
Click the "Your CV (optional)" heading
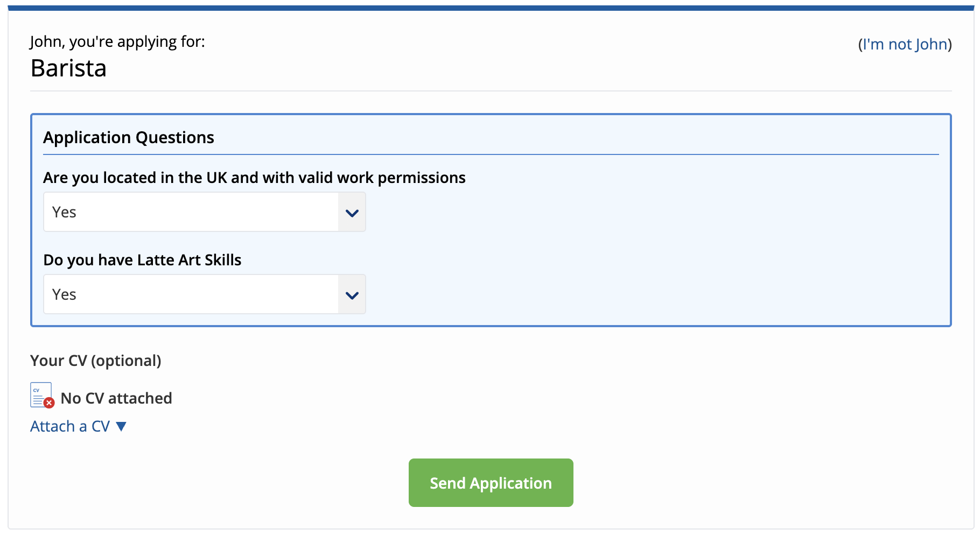pos(96,361)
